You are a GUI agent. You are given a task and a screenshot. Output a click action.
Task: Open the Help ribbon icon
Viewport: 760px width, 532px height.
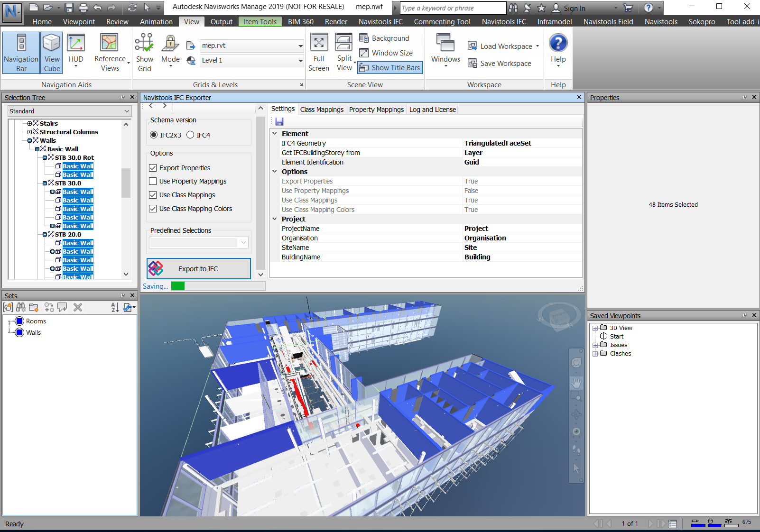(x=558, y=49)
